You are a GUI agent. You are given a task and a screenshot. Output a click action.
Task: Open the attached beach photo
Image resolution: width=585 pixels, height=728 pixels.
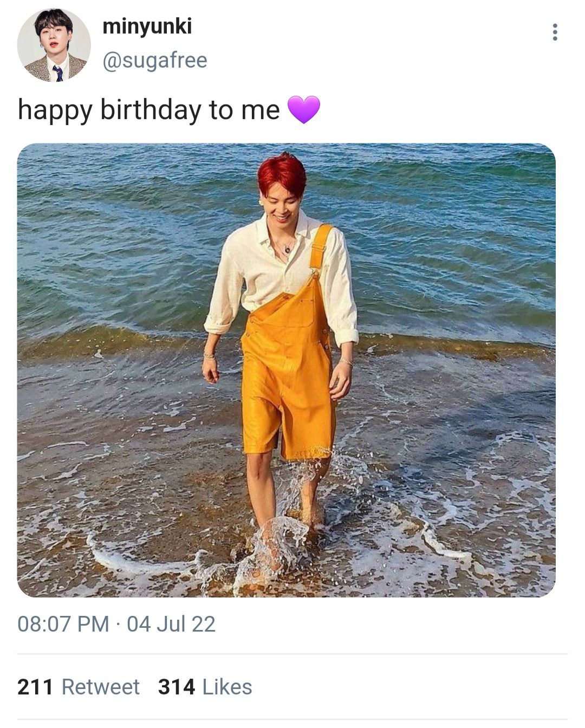click(x=287, y=370)
